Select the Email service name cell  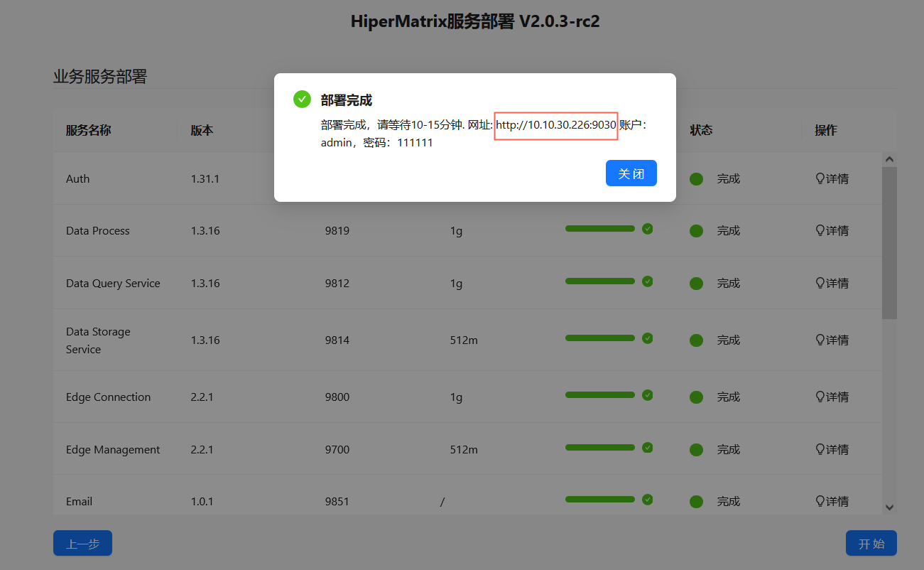coord(79,502)
